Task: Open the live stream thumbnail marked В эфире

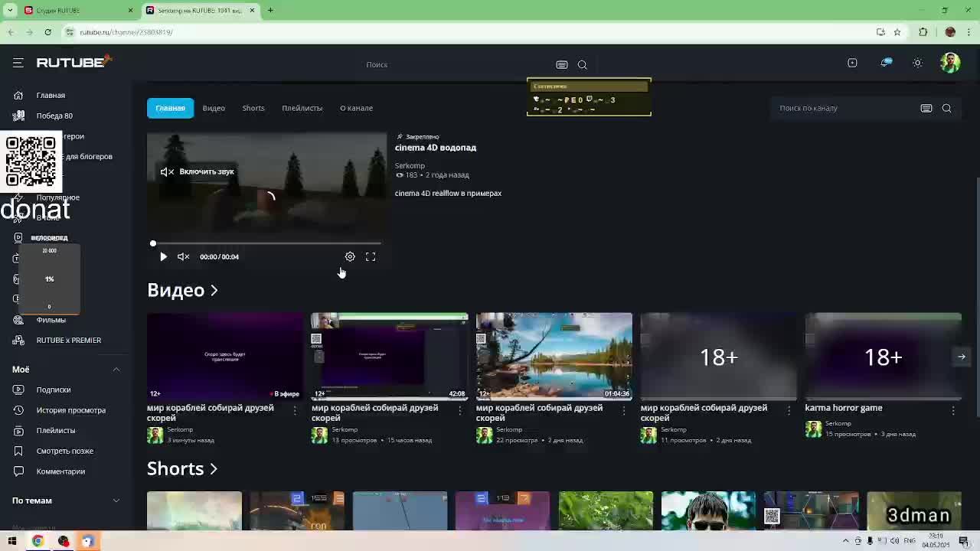Action: pos(225,356)
